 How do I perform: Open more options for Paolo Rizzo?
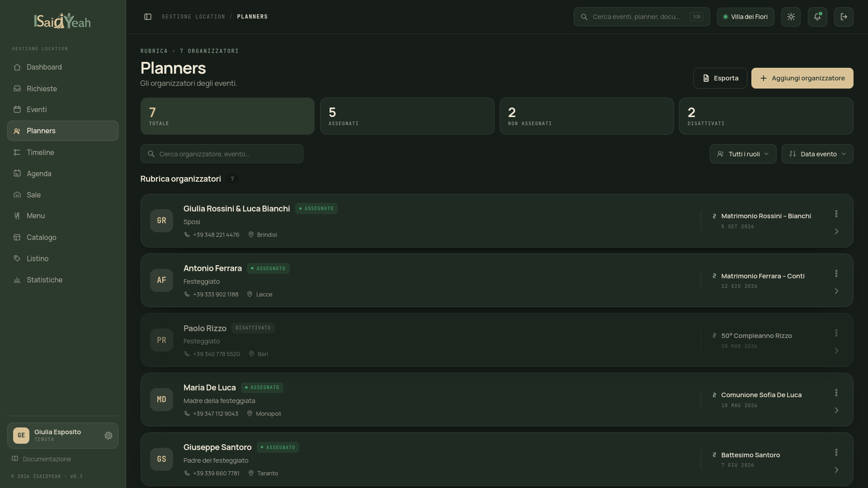[x=836, y=333]
